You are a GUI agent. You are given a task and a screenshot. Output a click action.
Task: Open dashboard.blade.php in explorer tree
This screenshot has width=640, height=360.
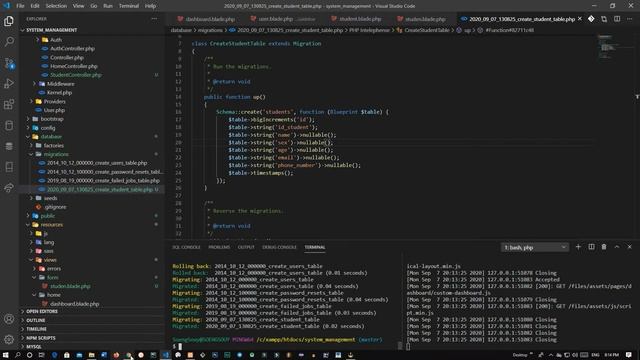[75, 304]
